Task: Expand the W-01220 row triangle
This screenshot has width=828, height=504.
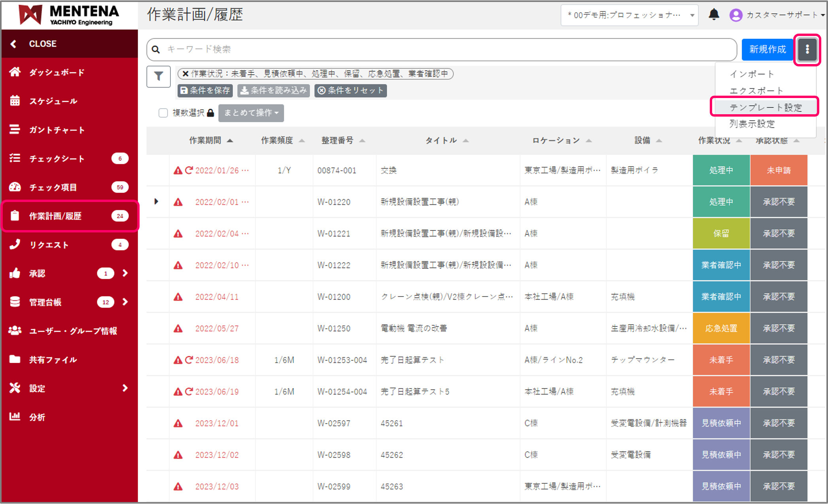Action: [156, 202]
